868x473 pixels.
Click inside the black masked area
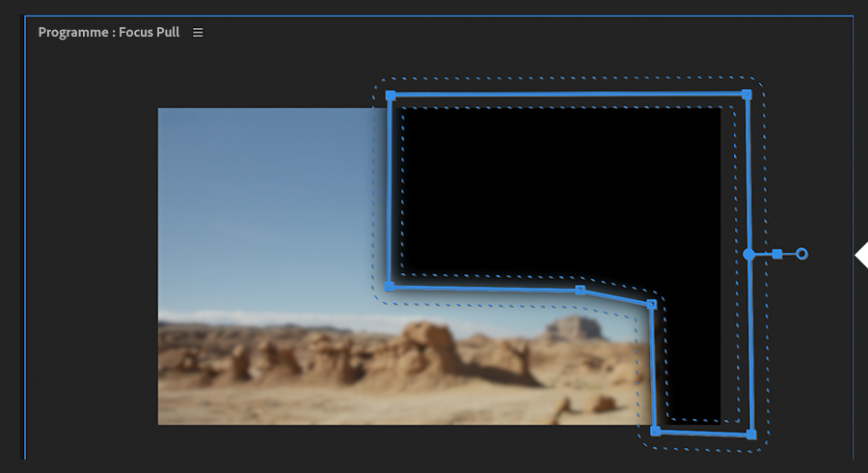559,188
